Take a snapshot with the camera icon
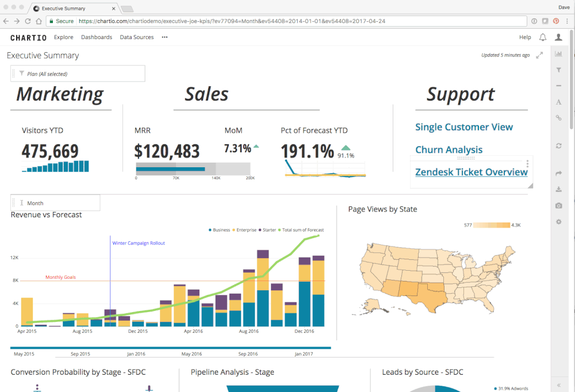The height and width of the screenshot is (392, 575). pos(558,206)
